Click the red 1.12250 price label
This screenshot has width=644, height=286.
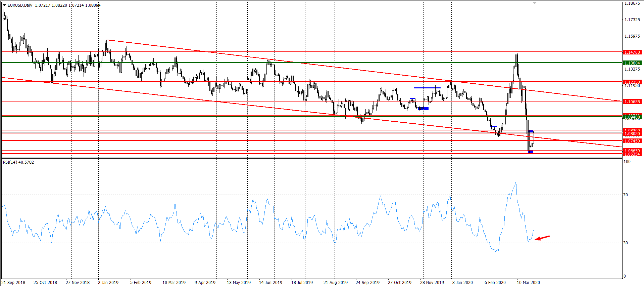pos(632,82)
